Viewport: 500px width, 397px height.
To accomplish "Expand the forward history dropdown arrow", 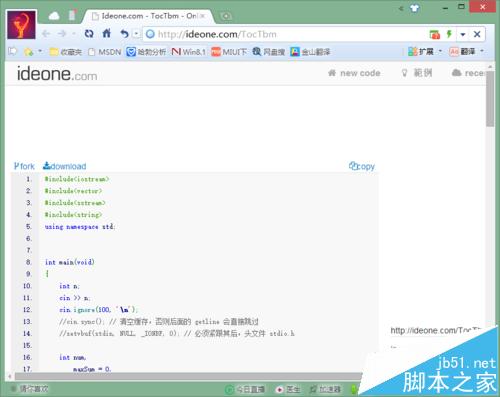I will point(74,34).
